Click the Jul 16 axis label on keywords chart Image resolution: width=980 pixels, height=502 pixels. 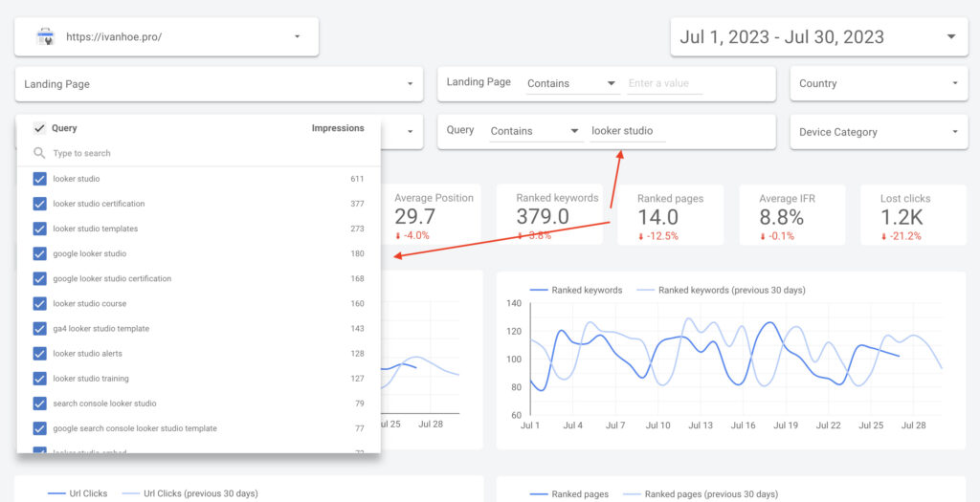click(x=743, y=426)
